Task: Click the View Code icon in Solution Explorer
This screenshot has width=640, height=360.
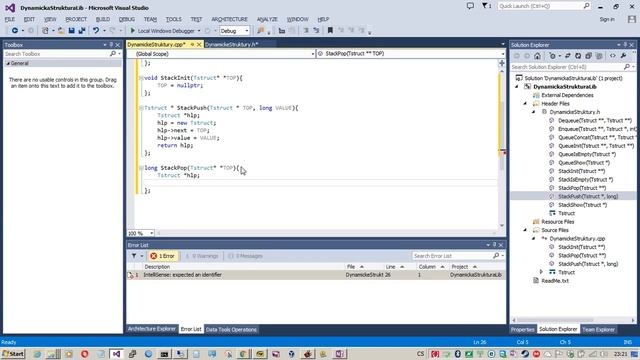Action: pyautogui.click(x=613, y=56)
